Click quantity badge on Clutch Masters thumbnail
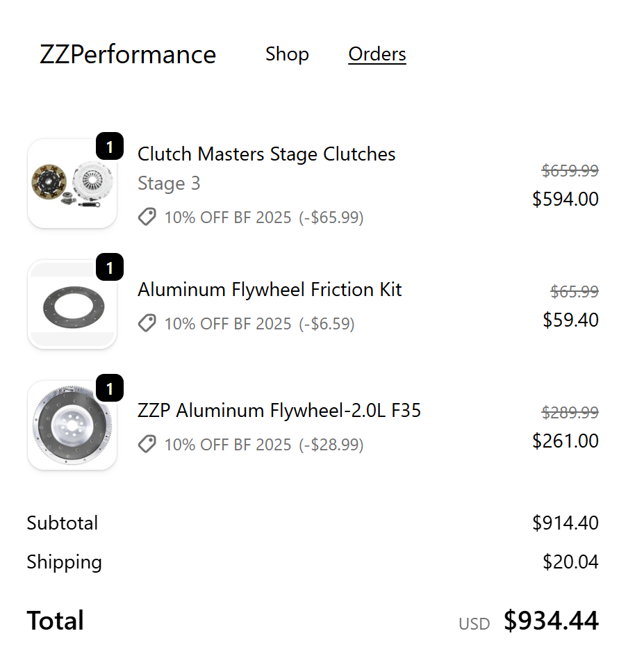The height and width of the screenshot is (663, 644). coord(110,147)
